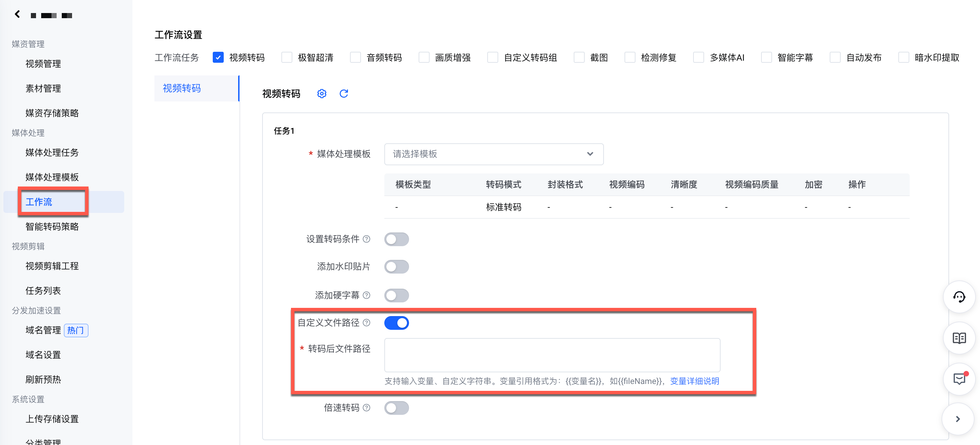Click the 模板类型 column header
Screen dimensions: 980x445
(x=413, y=185)
